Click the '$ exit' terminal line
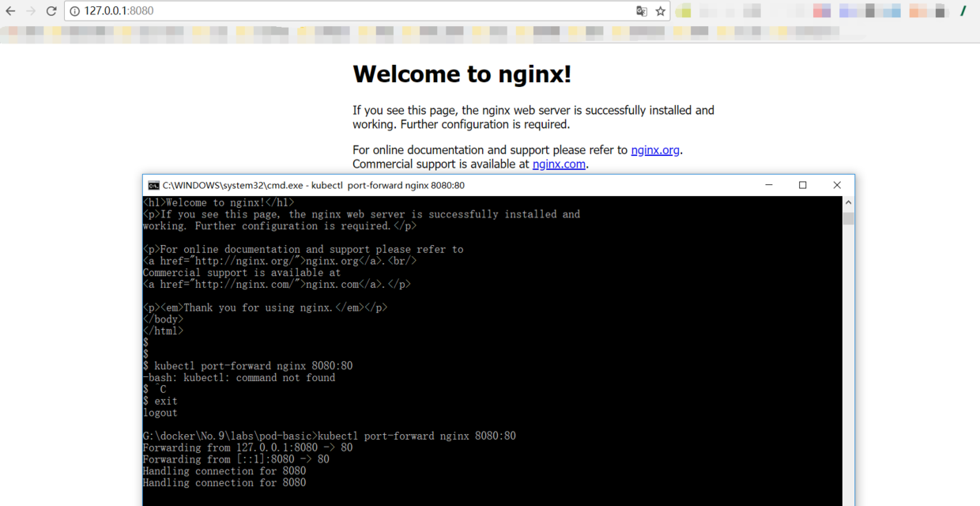The width and height of the screenshot is (980, 506). [x=160, y=401]
